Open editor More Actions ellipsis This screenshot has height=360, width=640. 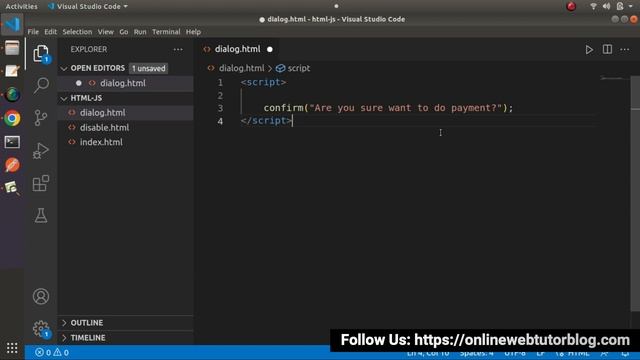tap(624, 49)
